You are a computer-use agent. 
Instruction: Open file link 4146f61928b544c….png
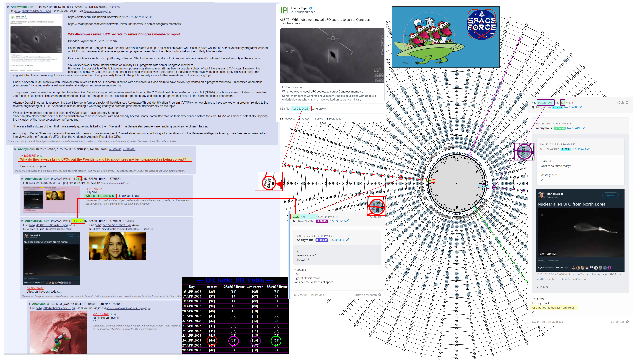pos(52,225)
